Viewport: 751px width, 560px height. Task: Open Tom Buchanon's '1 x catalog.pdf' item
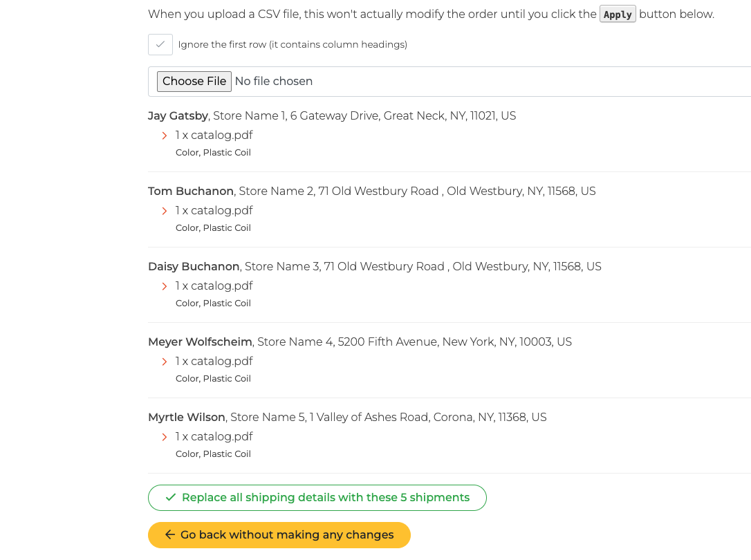pos(214,211)
